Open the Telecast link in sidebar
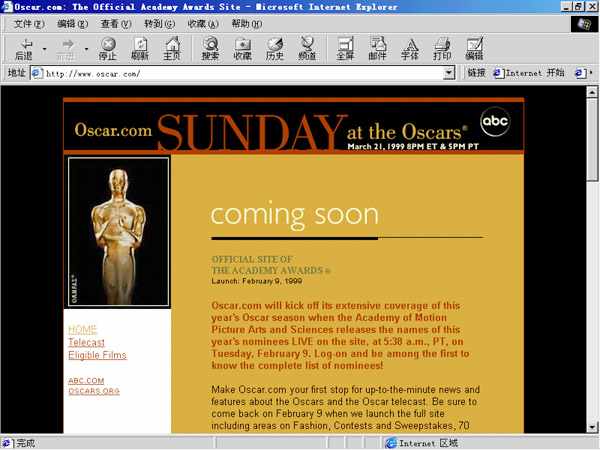The width and height of the screenshot is (600, 450). coord(86,342)
